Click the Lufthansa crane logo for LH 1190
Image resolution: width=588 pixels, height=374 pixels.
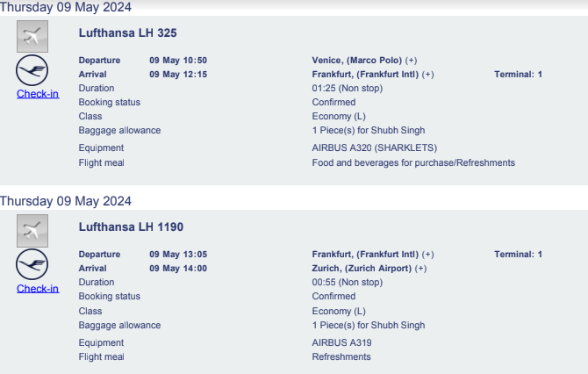tap(32, 264)
